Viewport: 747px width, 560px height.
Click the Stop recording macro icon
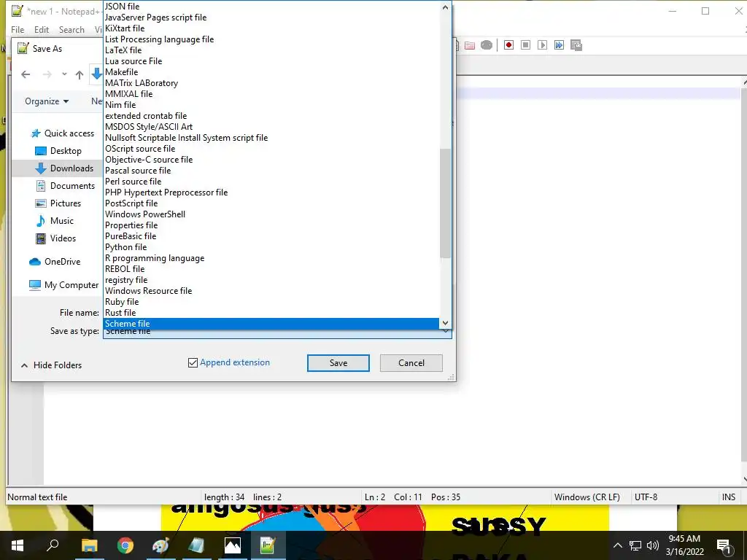(x=525, y=45)
